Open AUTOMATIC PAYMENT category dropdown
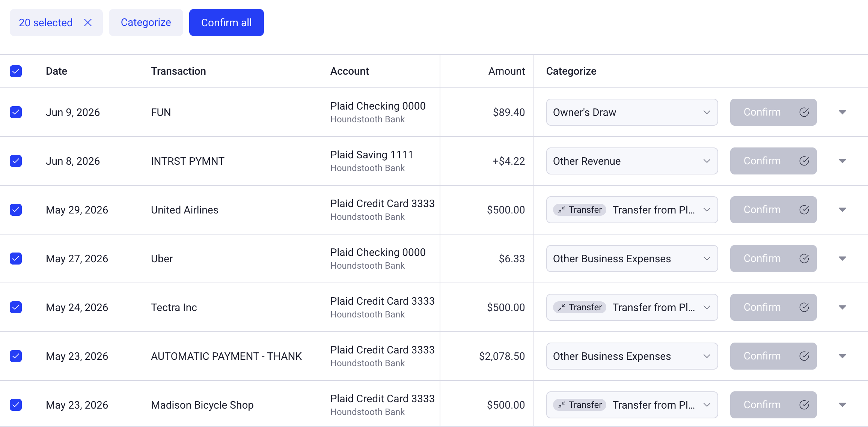Image resolution: width=868 pixels, height=427 pixels. click(632, 356)
